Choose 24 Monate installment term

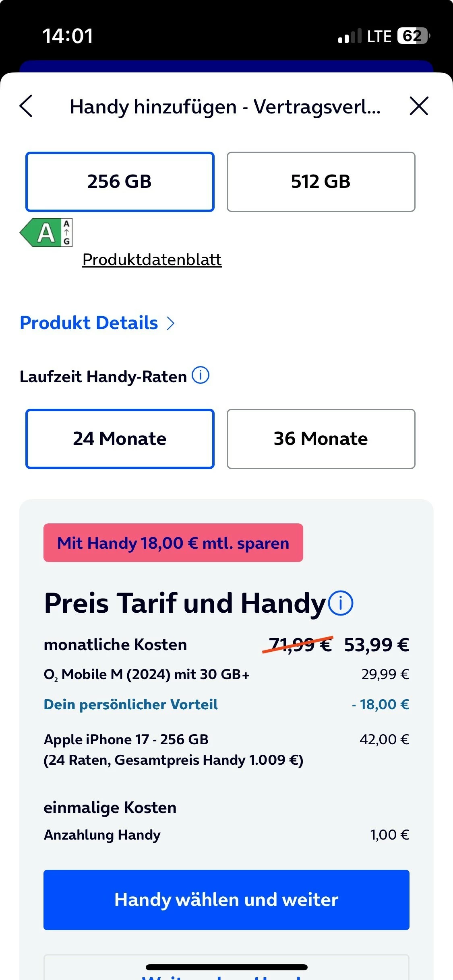click(x=120, y=439)
